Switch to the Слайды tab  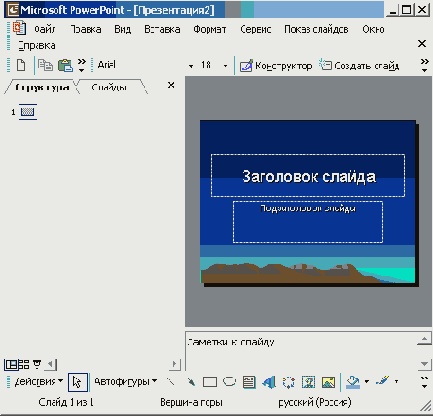(x=109, y=87)
